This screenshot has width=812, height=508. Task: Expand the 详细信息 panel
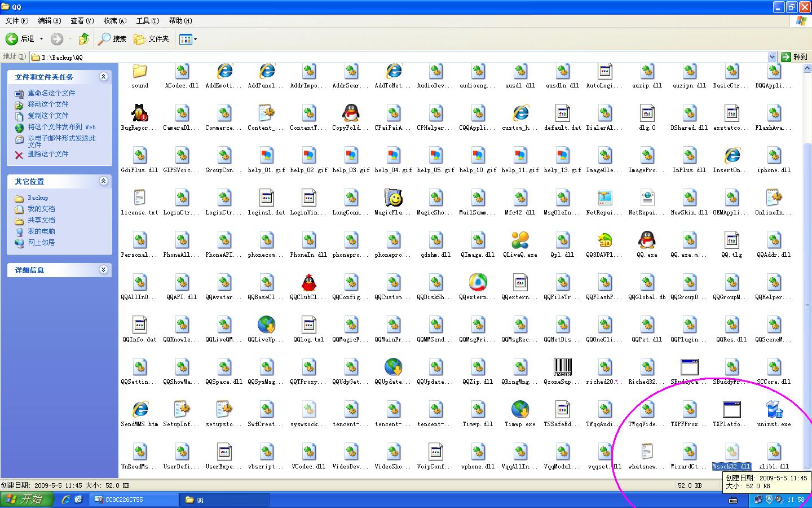[x=103, y=270]
